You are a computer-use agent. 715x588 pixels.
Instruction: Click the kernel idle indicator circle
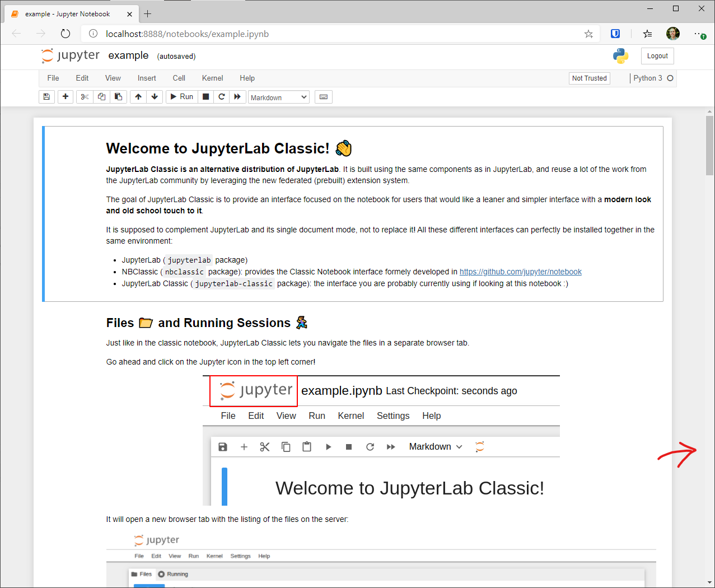(670, 78)
